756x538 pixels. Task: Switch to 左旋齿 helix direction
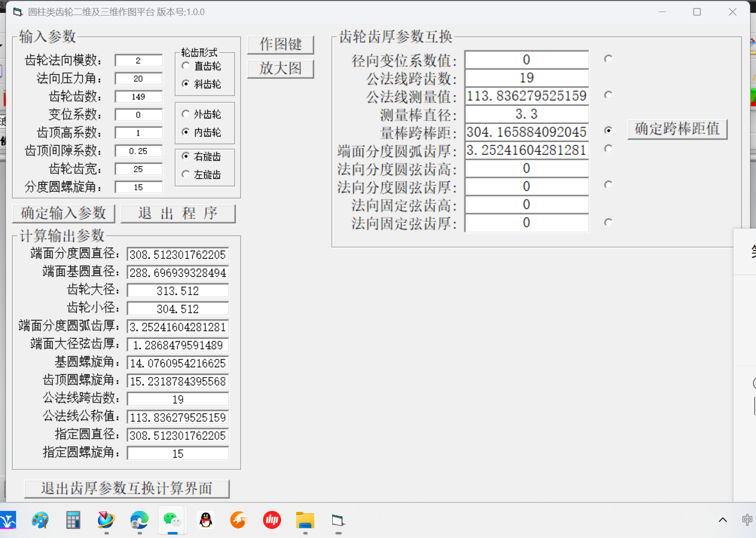(186, 174)
